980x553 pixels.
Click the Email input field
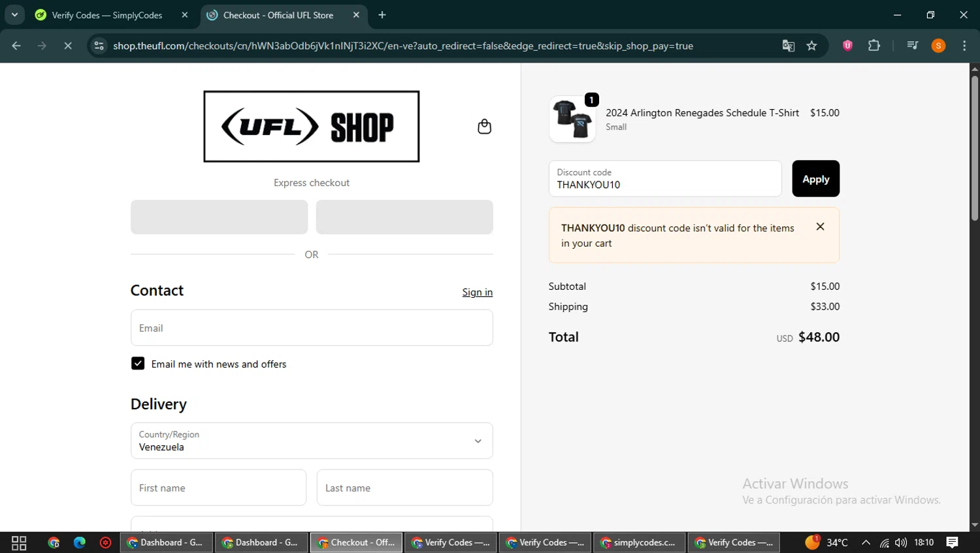[x=312, y=328]
